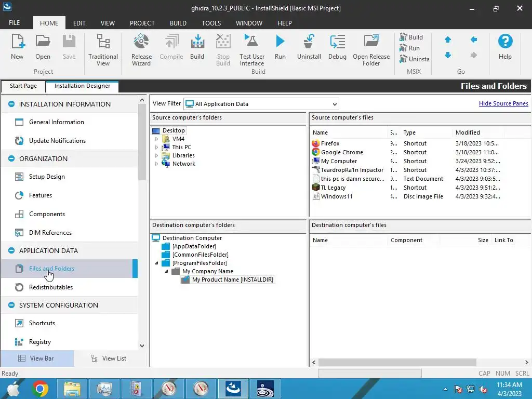532x399 pixels.
Task: Click Test User Interface icon
Action: [x=252, y=49]
